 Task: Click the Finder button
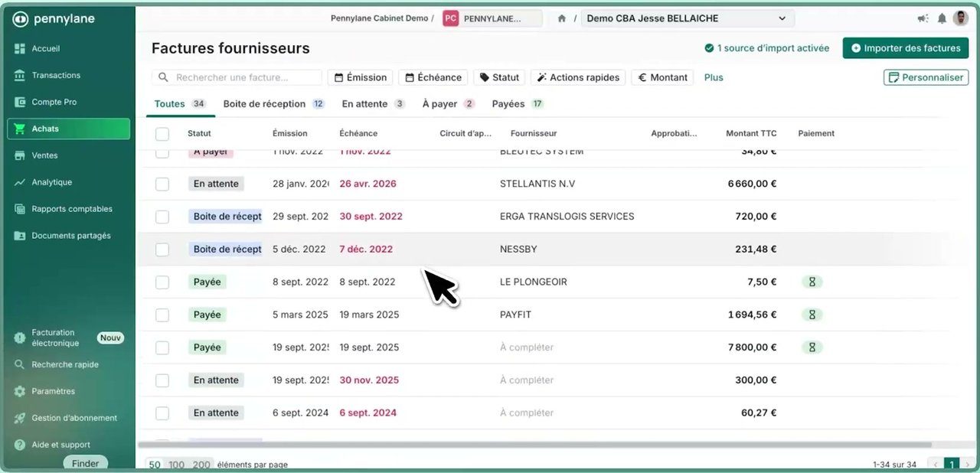pyautogui.click(x=85, y=463)
